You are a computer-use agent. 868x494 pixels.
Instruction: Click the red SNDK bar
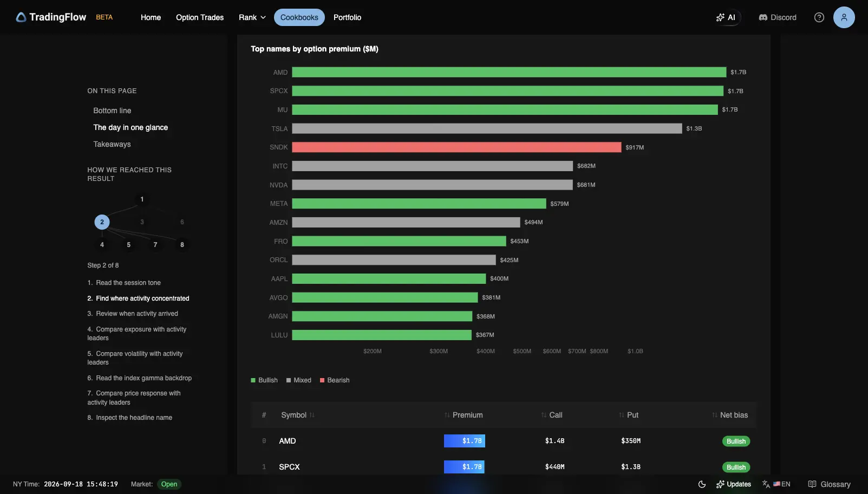[456, 147]
